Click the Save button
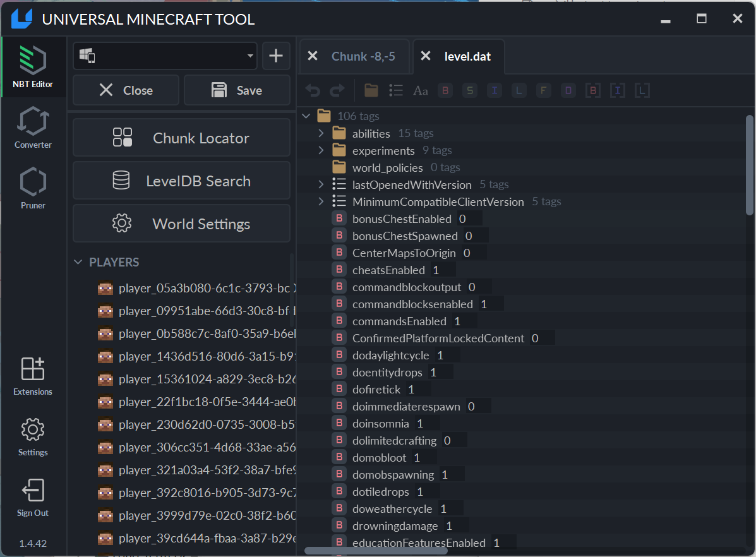The image size is (756, 557). point(237,90)
